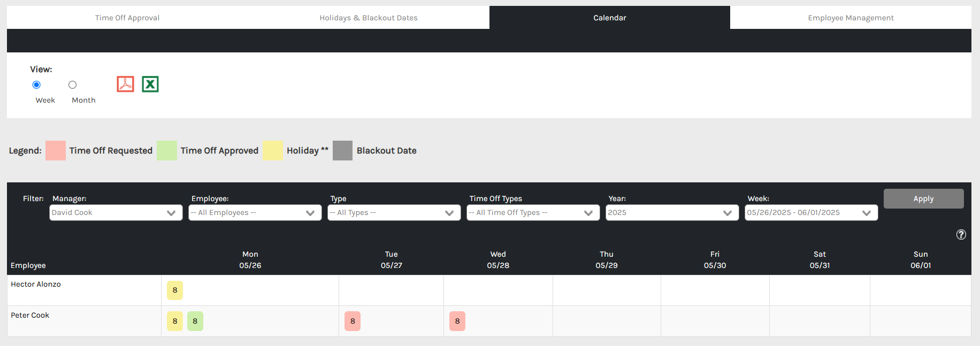
Task: Click the Sat 05/31 column header
Action: coord(820,259)
